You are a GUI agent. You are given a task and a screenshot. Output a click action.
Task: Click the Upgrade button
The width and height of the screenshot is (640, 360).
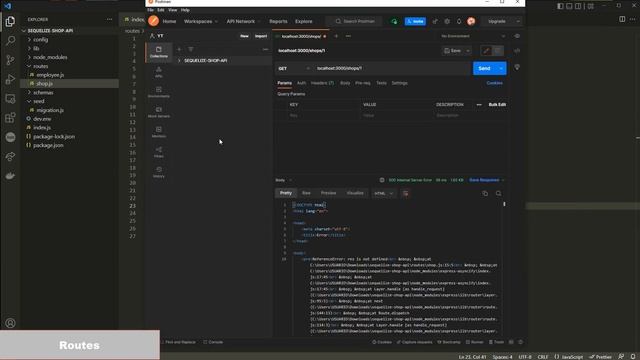click(497, 21)
